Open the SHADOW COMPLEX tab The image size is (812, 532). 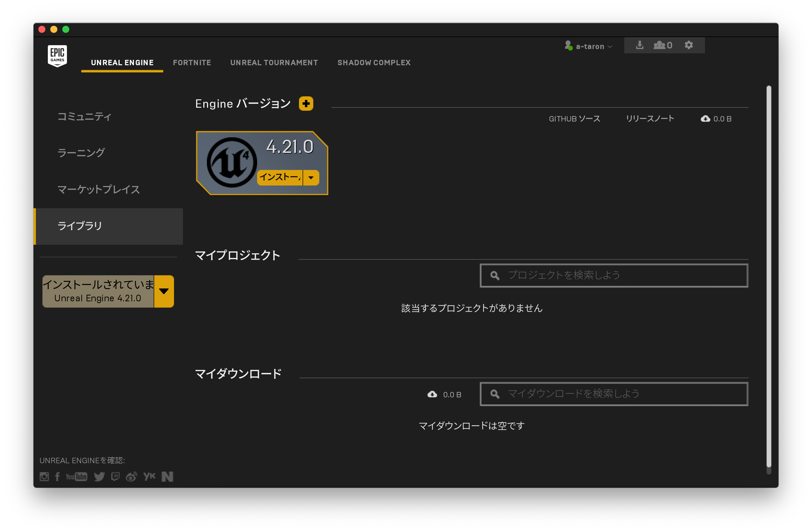tap(374, 63)
